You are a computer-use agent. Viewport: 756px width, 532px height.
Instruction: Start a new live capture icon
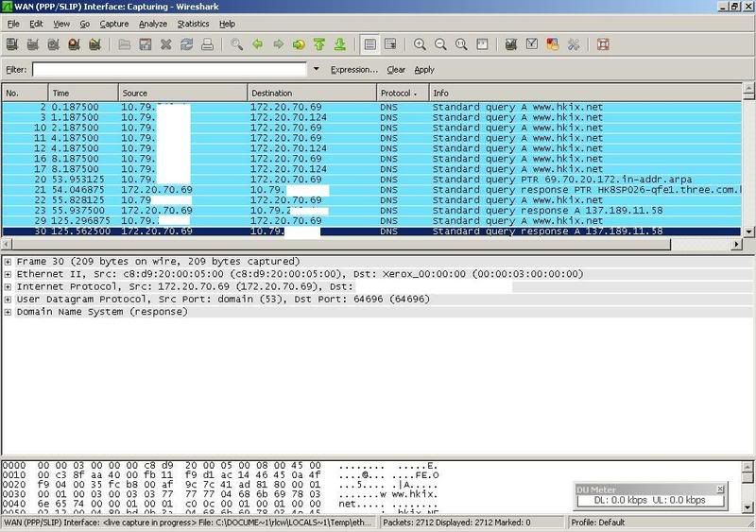tap(54, 44)
